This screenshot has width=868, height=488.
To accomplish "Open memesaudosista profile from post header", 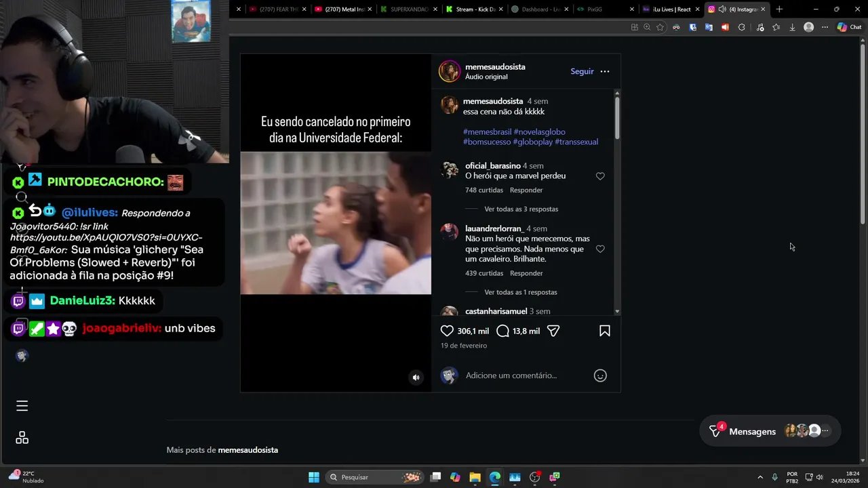I will (x=495, y=66).
